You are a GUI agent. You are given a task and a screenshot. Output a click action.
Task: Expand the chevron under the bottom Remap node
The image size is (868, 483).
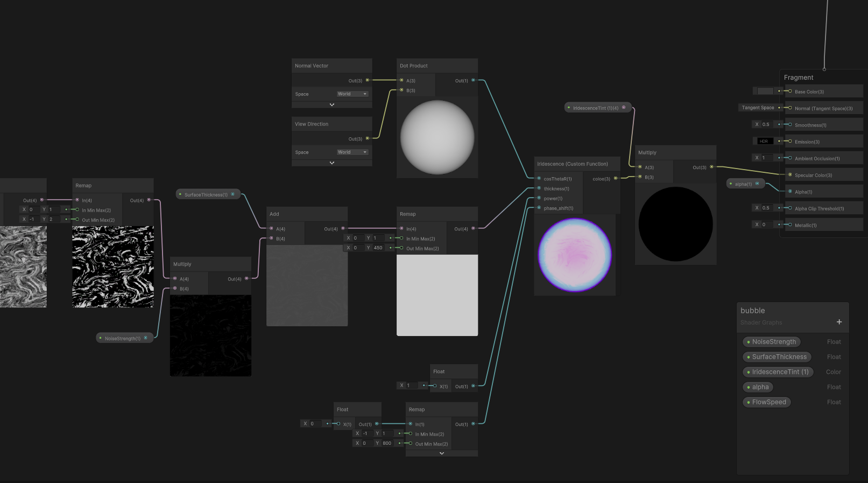point(442,453)
